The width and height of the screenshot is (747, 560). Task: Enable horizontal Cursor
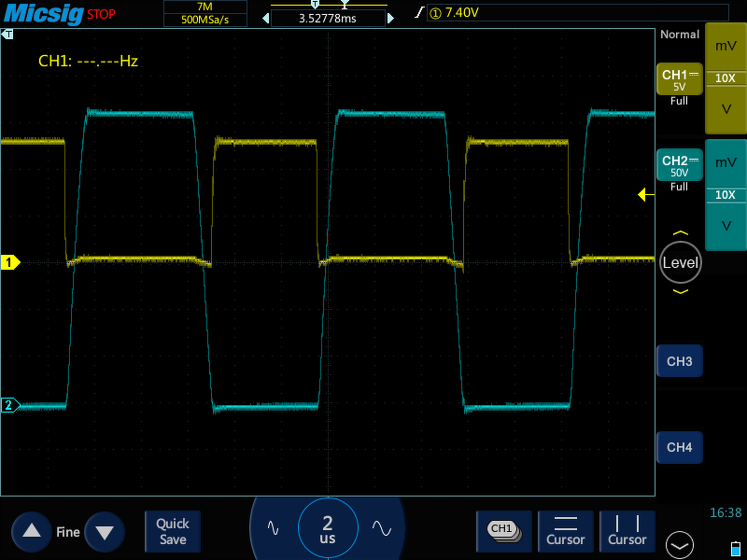pyautogui.click(x=566, y=531)
